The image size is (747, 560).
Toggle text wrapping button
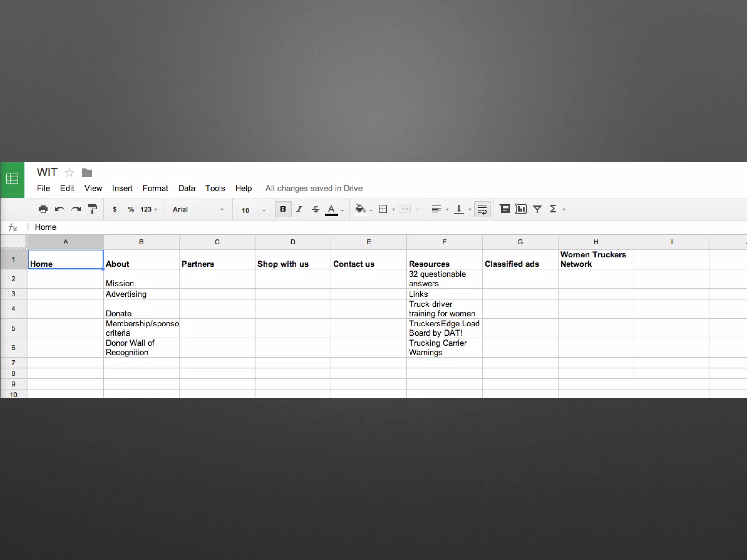pos(482,209)
